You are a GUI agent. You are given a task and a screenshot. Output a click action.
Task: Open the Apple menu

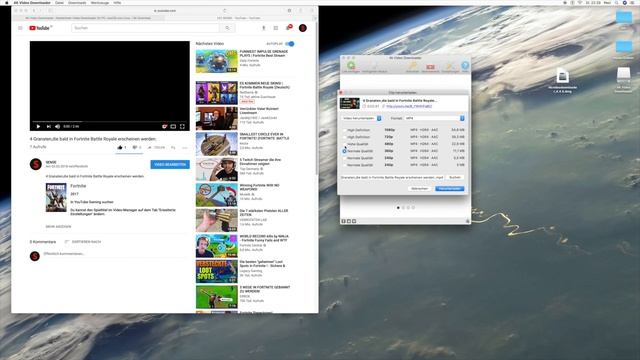(x=6, y=2)
